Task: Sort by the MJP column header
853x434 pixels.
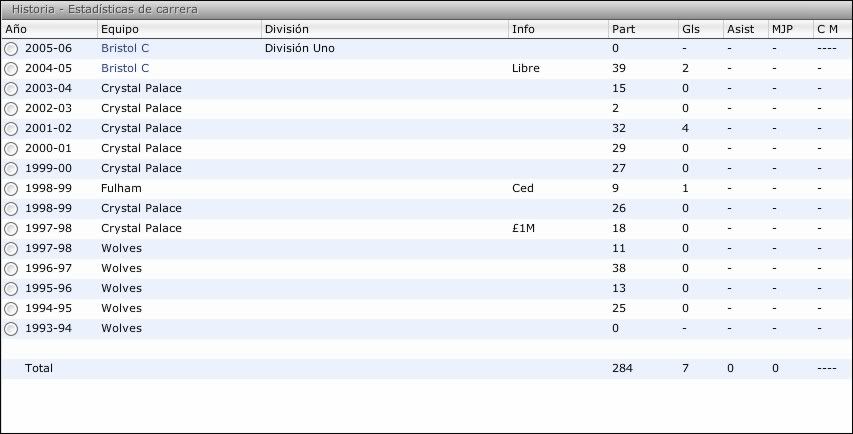Action: (x=791, y=29)
